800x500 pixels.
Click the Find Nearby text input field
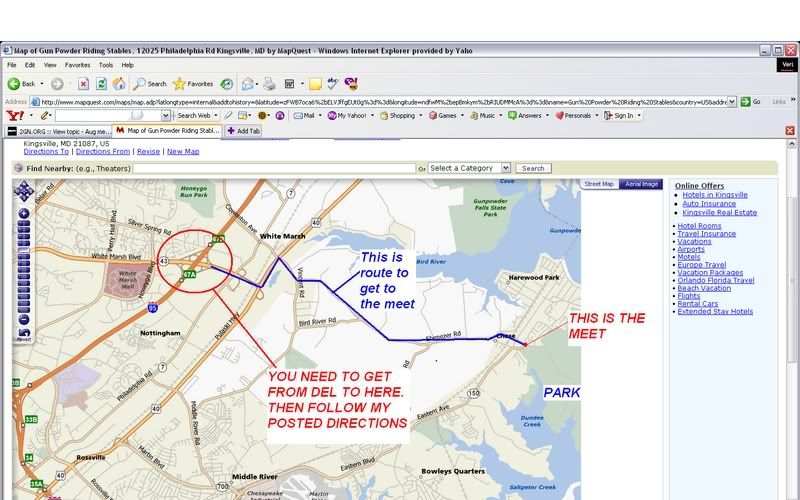tap(274, 168)
